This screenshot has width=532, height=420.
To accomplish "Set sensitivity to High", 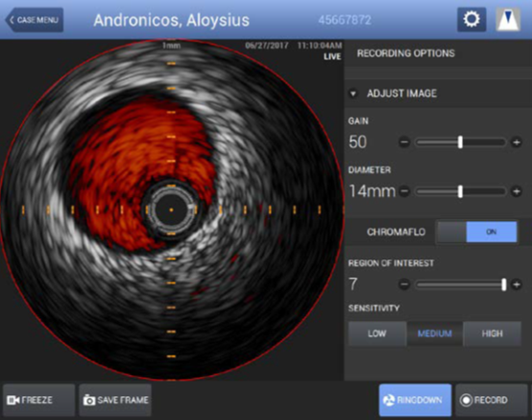I will [492, 334].
